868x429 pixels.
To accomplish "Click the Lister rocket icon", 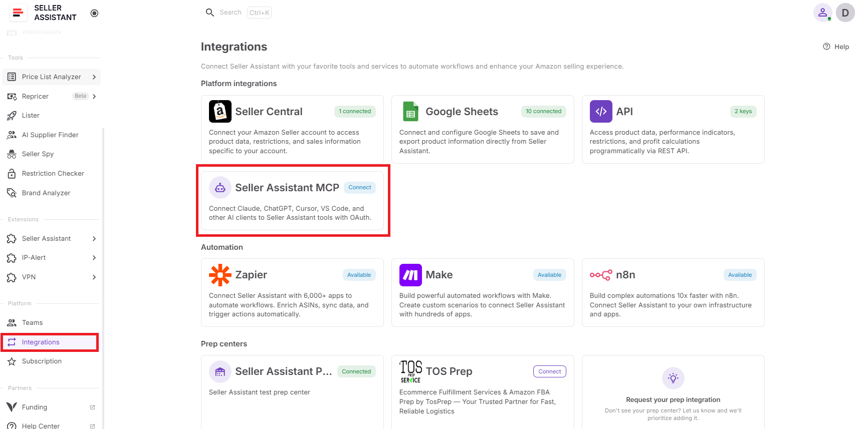I will pos(12,116).
